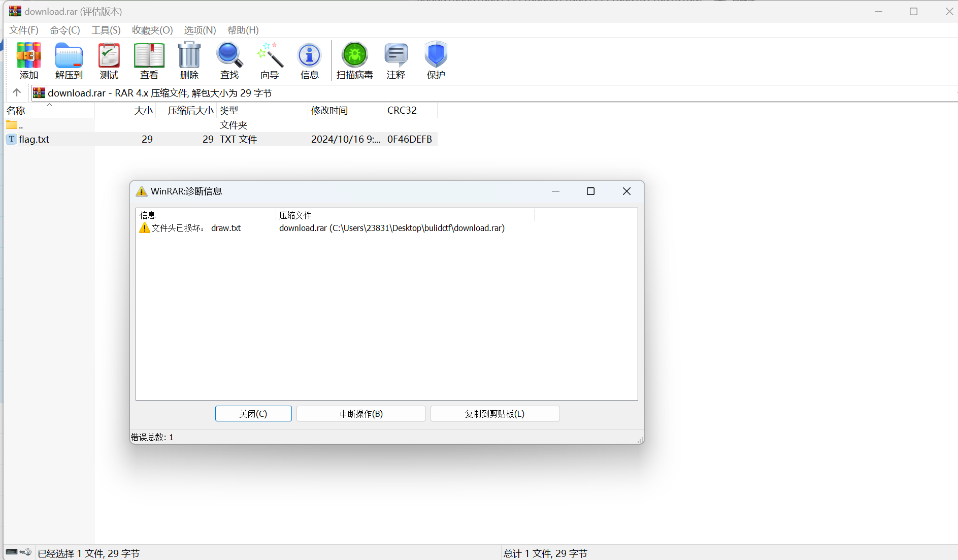Click the flag.txt file icon
This screenshot has width=958, height=560.
click(x=11, y=139)
